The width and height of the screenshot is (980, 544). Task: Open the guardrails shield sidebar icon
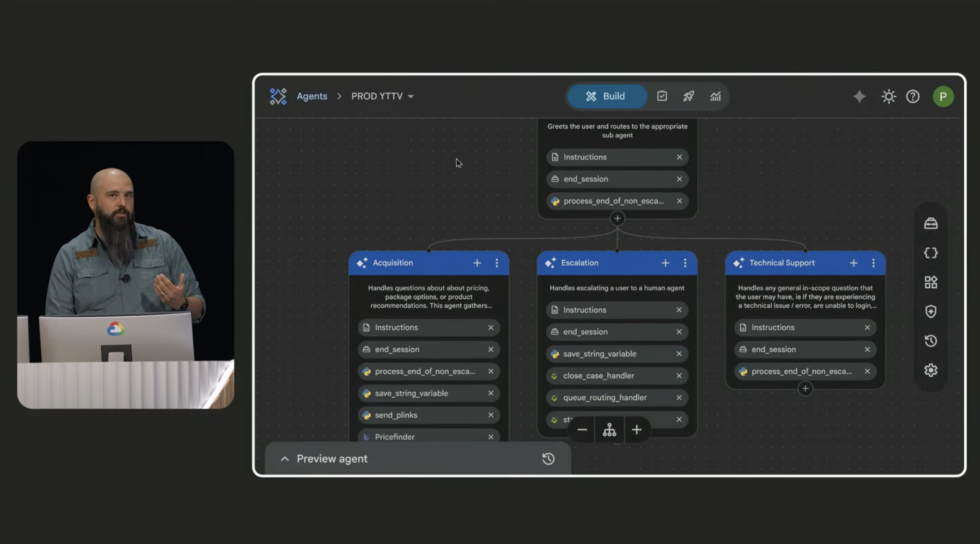pyautogui.click(x=931, y=311)
